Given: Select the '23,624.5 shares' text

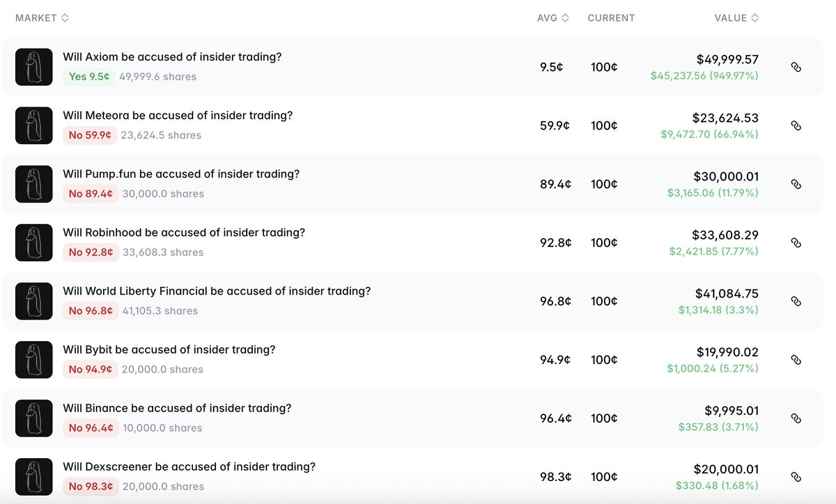Looking at the screenshot, I should [x=161, y=135].
